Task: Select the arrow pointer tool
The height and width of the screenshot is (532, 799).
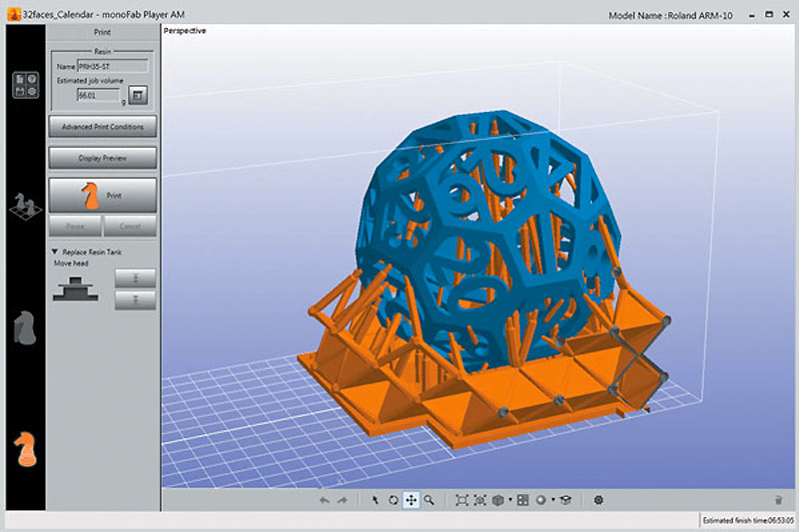Action: [376, 499]
